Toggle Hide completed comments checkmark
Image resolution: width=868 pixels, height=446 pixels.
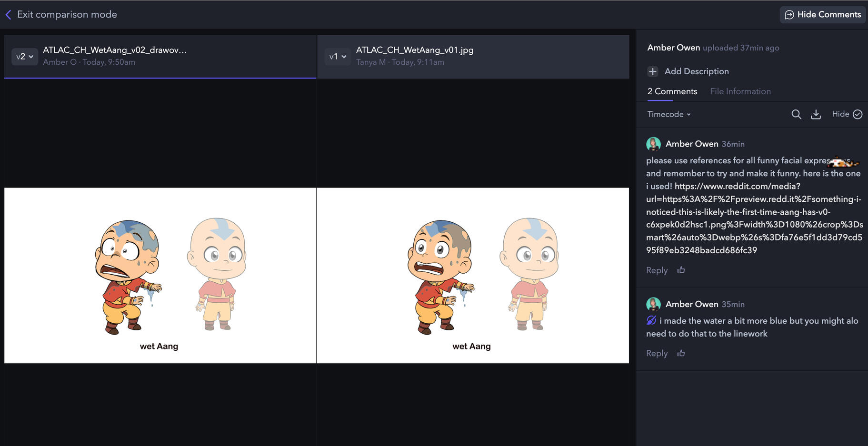(x=857, y=114)
